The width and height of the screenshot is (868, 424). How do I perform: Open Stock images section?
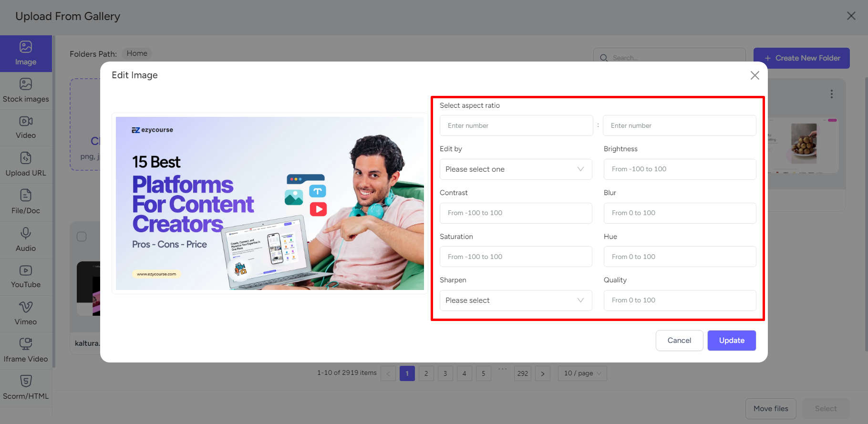pos(26,91)
